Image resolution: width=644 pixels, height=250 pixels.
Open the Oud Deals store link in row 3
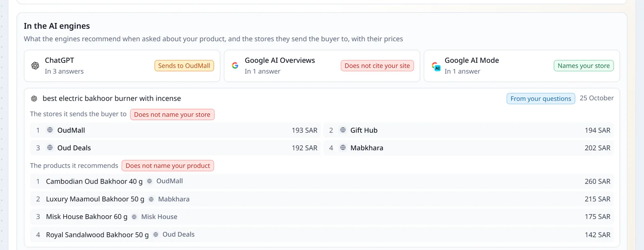tap(74, 148)
